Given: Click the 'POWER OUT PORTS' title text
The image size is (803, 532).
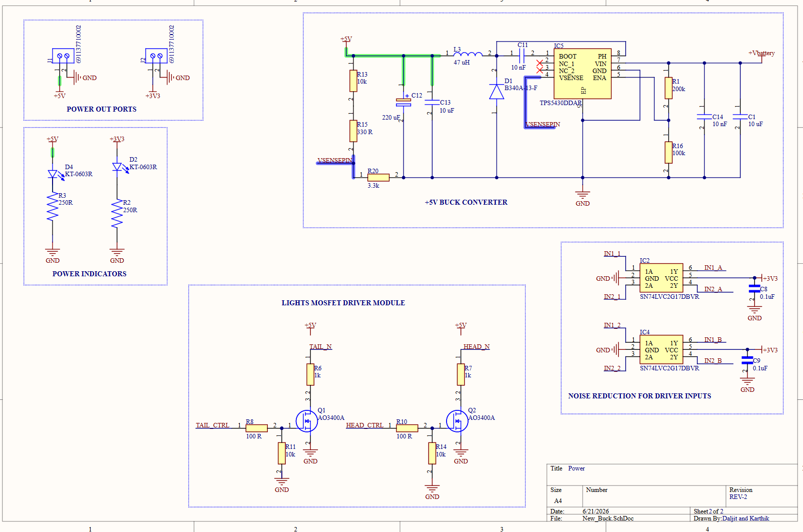Looking at the screenshot, I should point(102,109).
